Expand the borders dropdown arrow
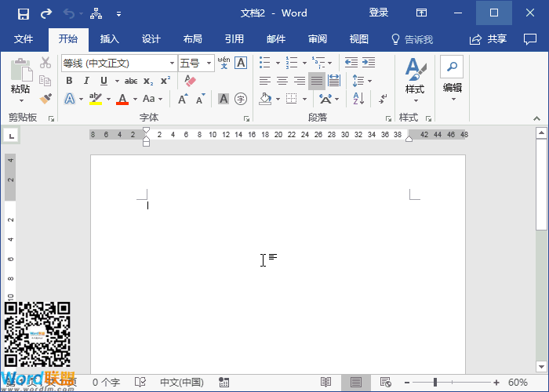 click(304, 100)
